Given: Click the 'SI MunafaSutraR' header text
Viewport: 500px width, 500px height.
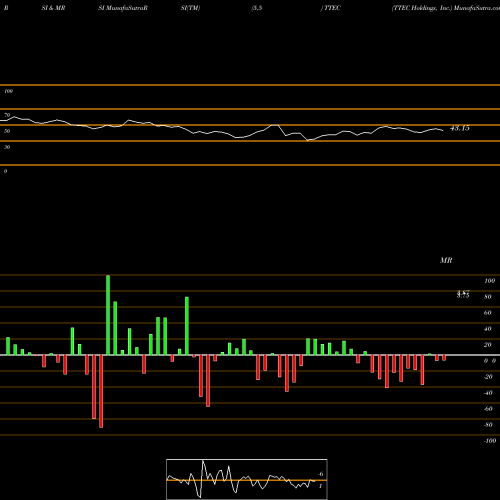Looking at the screenshot, I should (x=123, y=8).
